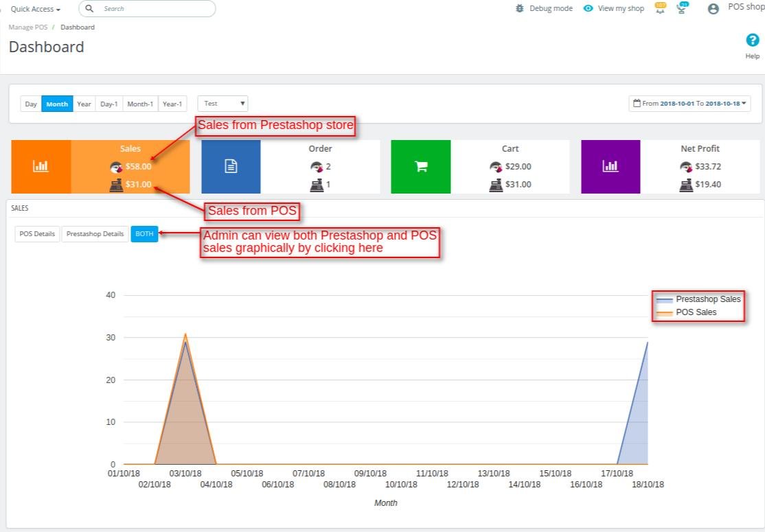765x532 pixels.
Task: Open the Quick Access dropdown menu
Action: [x=35, y=9]
